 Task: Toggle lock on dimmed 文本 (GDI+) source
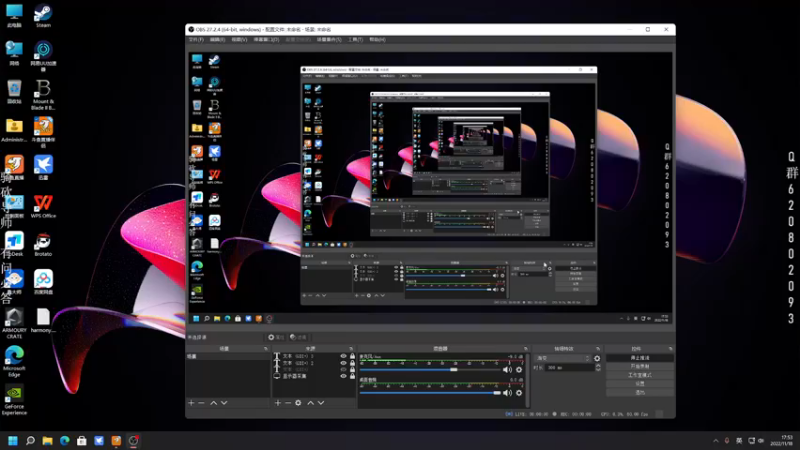tap(352, 369)
